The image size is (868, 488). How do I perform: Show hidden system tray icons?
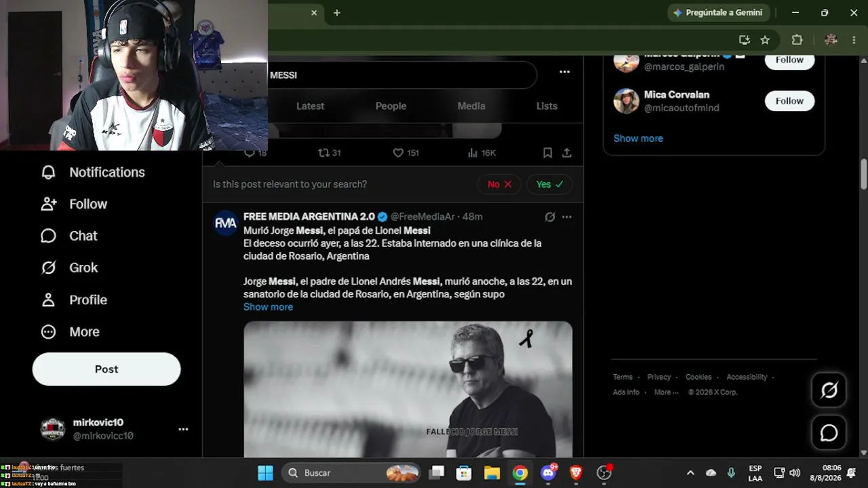[690, 473]
